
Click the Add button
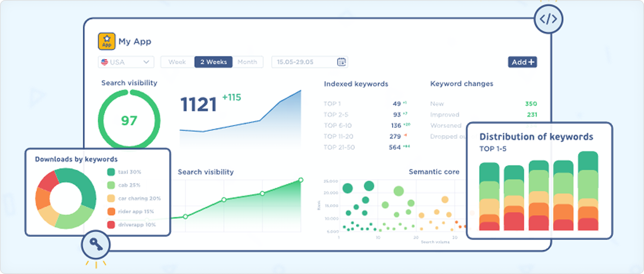(522, 62)
